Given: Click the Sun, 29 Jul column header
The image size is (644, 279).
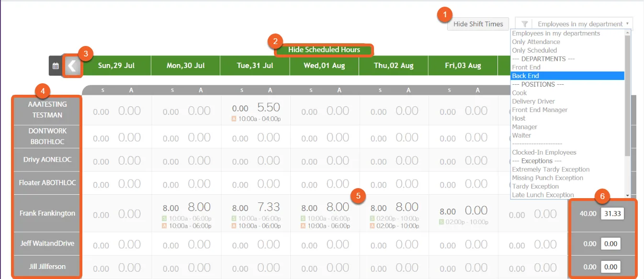Looking at the screenshot, I should point(116,66).
